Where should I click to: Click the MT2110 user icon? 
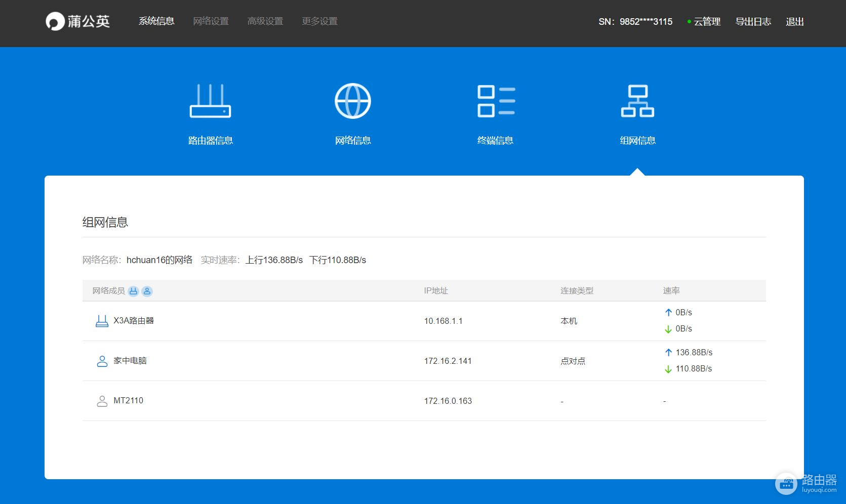pyautogui.click(x=102, y=401)
